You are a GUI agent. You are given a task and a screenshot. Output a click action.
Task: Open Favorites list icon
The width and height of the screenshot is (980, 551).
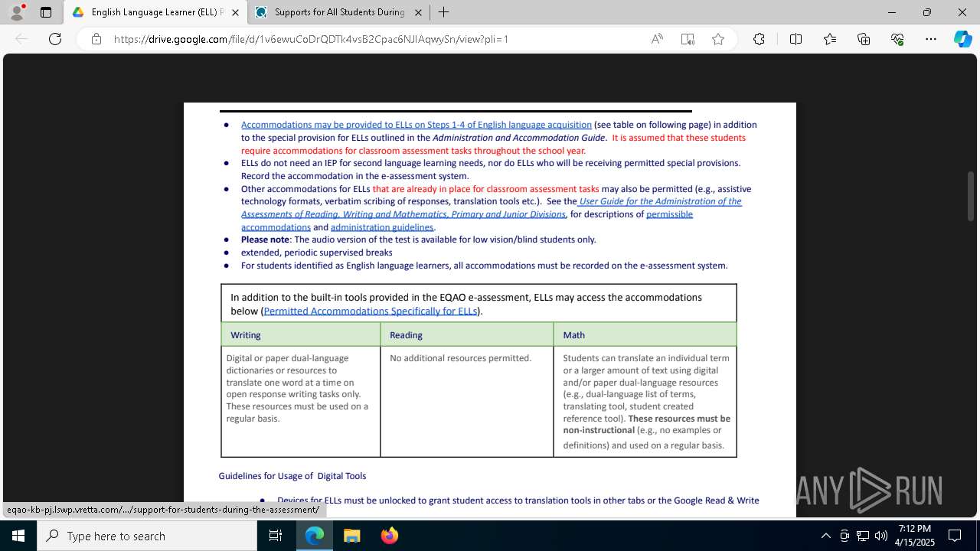[830, 39]
